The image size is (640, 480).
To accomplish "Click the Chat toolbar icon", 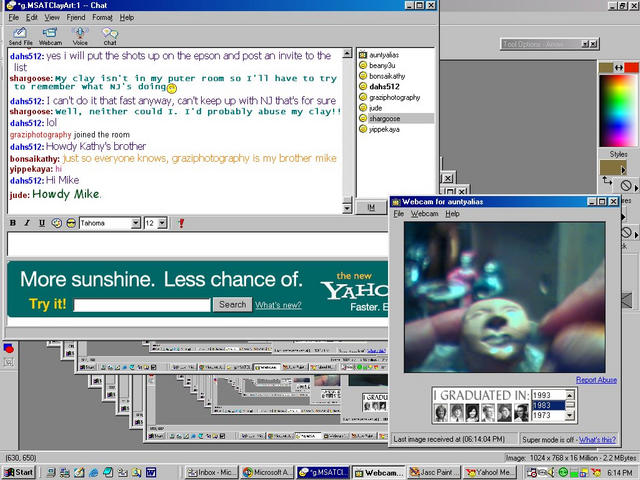I will coord(110,36).
